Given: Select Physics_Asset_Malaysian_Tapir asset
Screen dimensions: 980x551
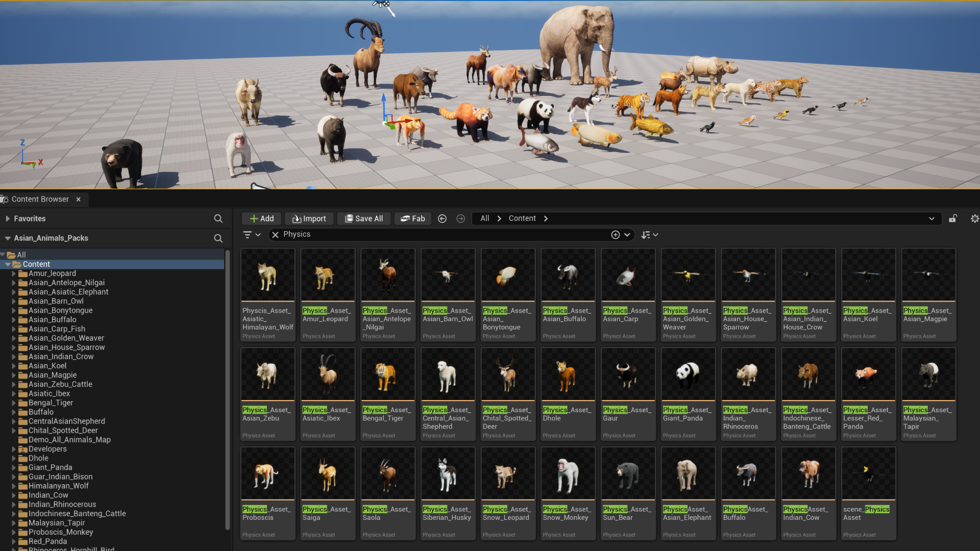Looking at the screenshot, I should [x=929, y=394].
